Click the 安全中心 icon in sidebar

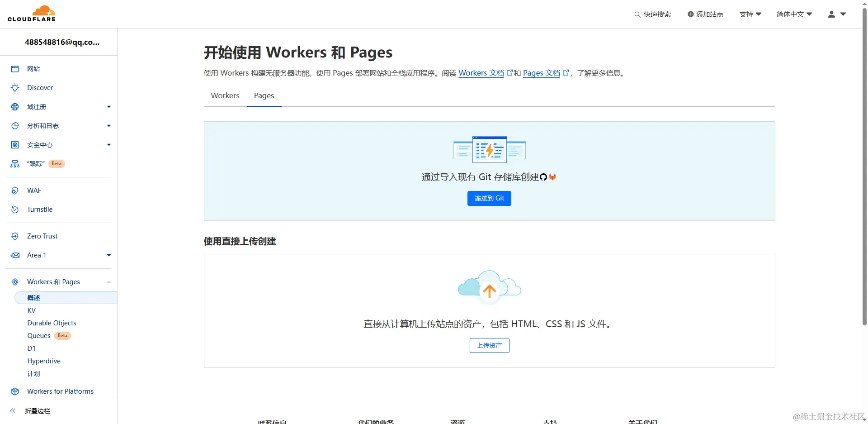15,145
